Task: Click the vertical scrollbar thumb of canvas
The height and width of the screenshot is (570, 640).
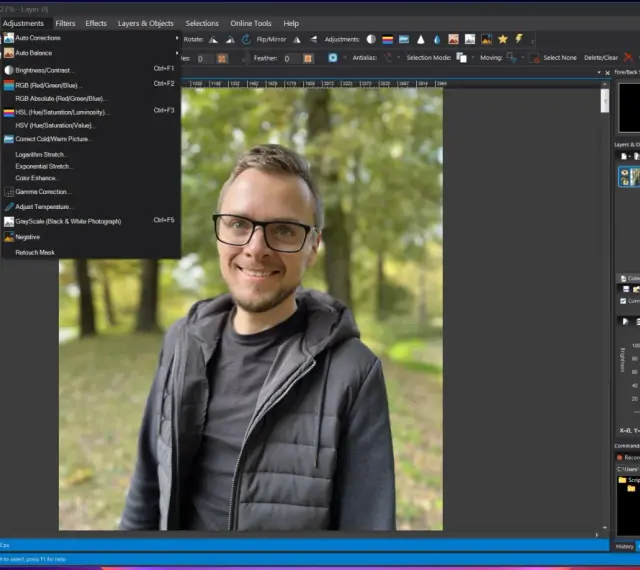Action: [604, 100]
